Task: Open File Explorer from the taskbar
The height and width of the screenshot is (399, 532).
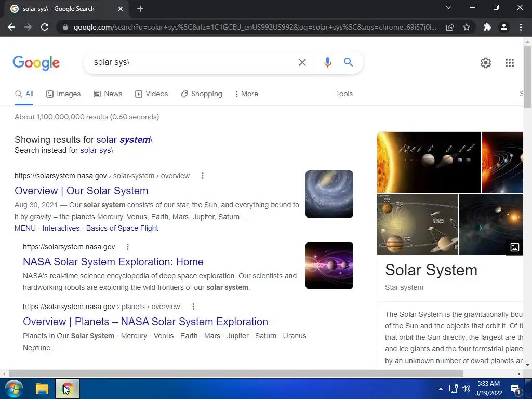Action: click(x=42, y=389)
